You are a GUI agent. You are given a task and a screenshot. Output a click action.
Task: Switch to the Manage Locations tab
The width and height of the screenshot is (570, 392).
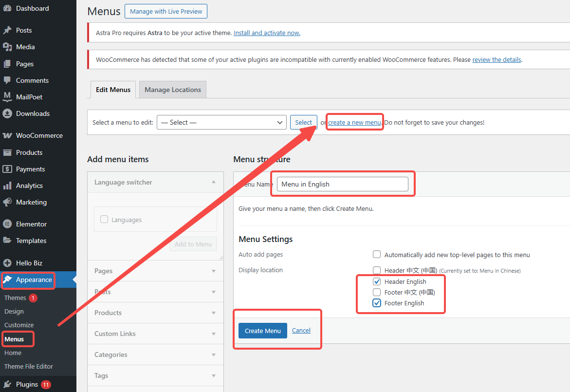coord(172,89)
